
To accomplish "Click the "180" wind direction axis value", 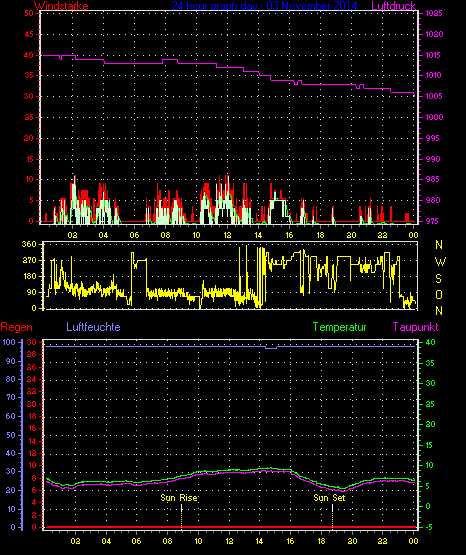I will coord(29,276).
